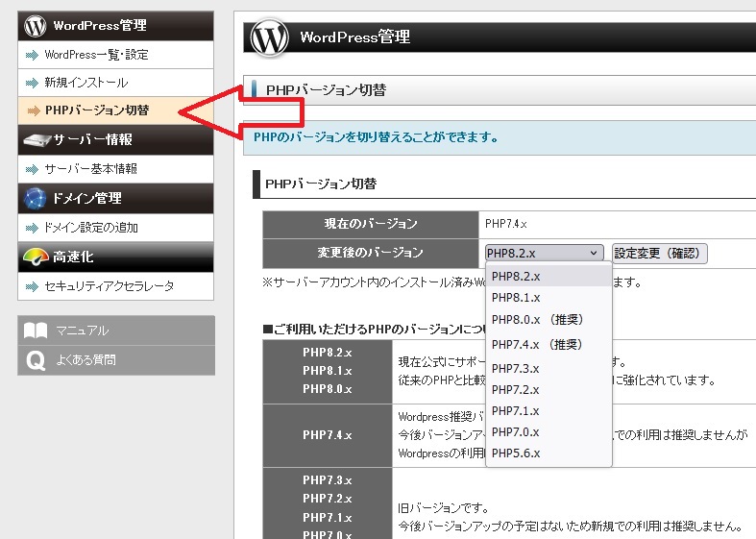The height and width of the screenshot is (539, 756).
Task: Select PHPバージョン切替 sidebar item
Action: coord(115,110)
